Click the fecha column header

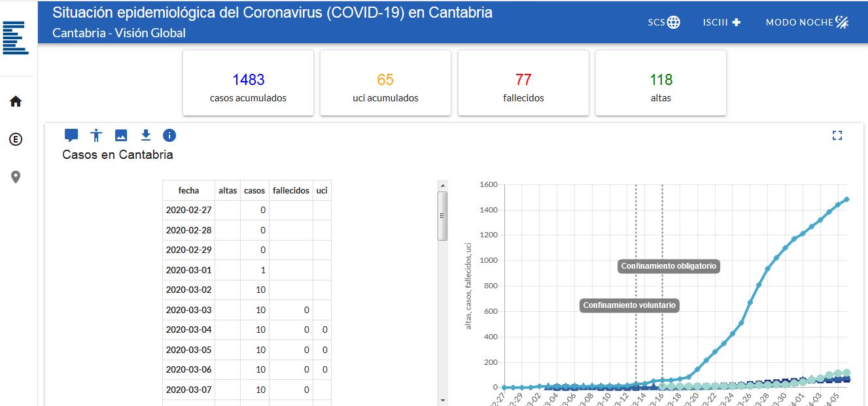(188, 190)
